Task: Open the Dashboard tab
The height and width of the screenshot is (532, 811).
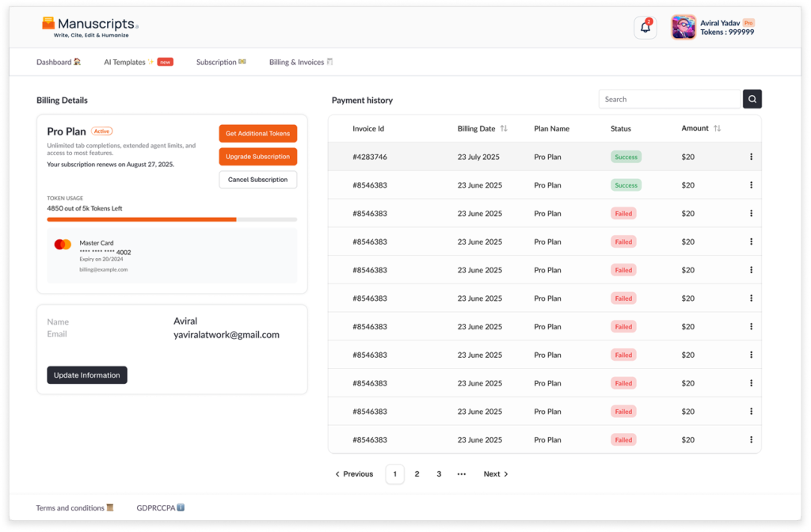Action: [x=59, y=62]
